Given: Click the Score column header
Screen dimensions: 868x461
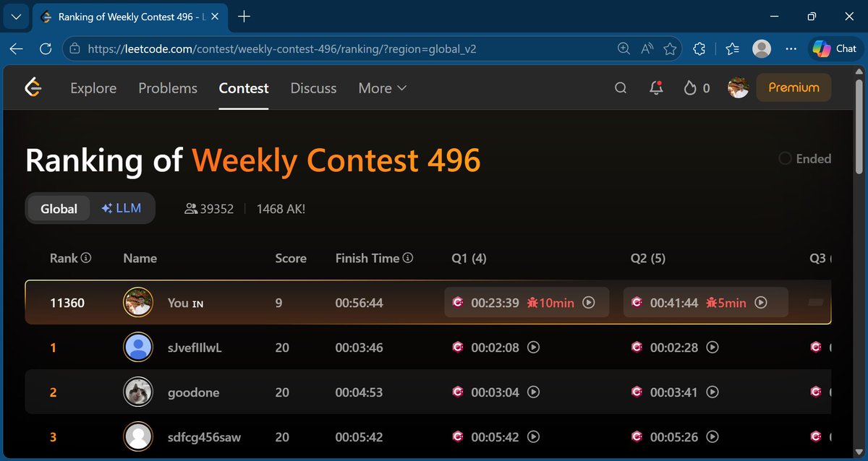Looking at the screenshot, I should click(x=291, y=258).
